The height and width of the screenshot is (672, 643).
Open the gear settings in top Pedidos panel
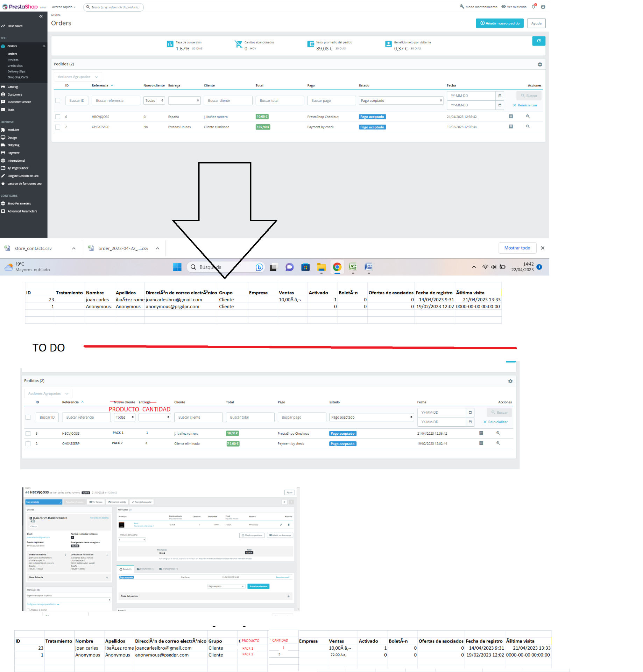pos(540,64)
